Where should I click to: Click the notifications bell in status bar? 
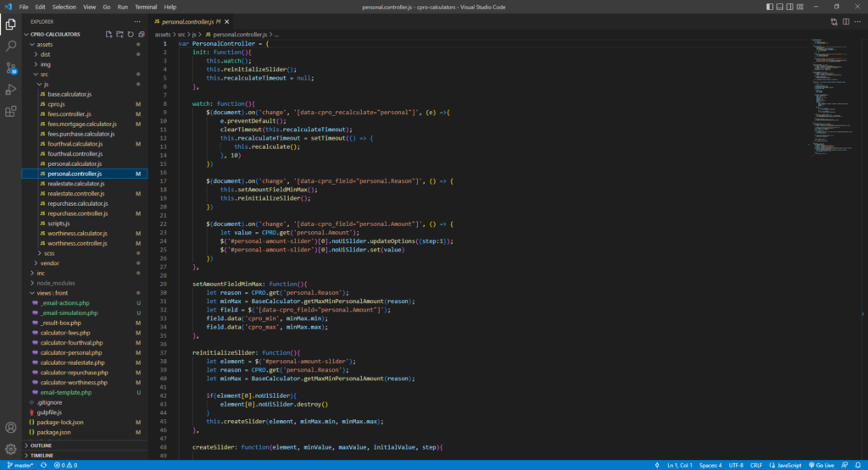pos(858,466)
